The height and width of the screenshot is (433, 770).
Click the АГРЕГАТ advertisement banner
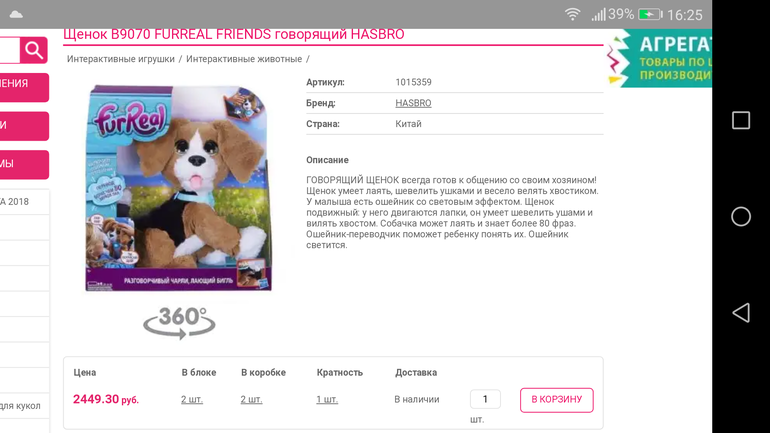point(660,59)
